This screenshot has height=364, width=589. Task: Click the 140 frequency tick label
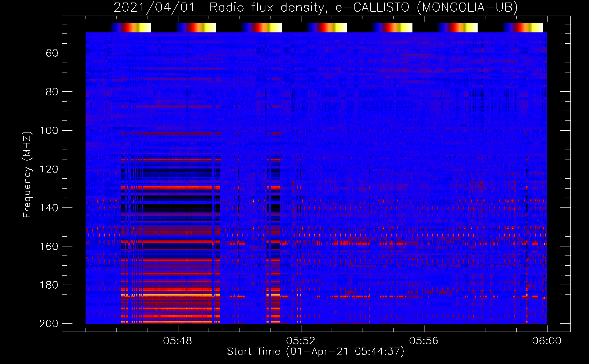pos(49,208)
